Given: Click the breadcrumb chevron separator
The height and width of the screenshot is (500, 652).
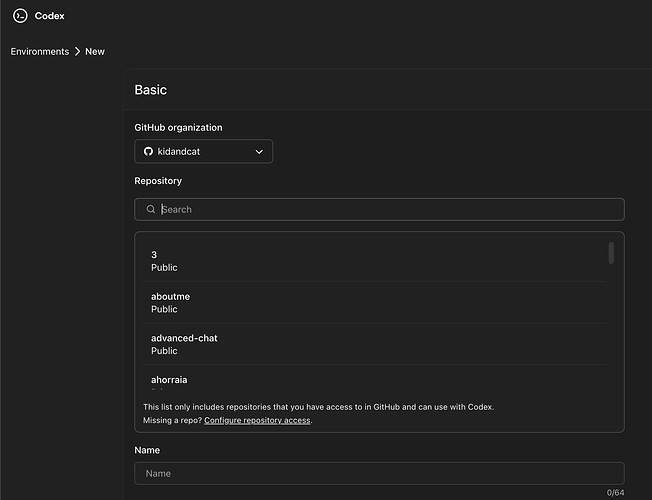Looking at the screenshot, I should 77,52.
